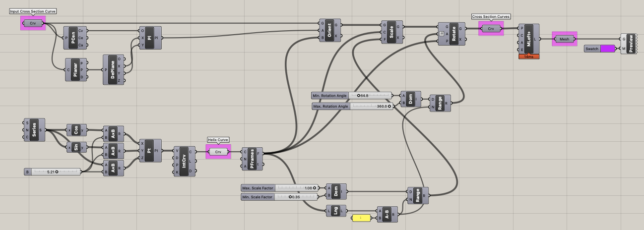Image resolution: width=644 pixels, height=230 pixels.
Task: Click the Max. Scale Factor slider
Action: pyautogui.click(x=279, y=188)
